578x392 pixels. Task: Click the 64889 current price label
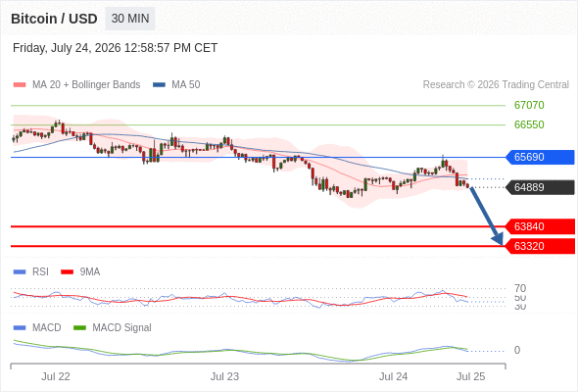(x=539, y=187)
